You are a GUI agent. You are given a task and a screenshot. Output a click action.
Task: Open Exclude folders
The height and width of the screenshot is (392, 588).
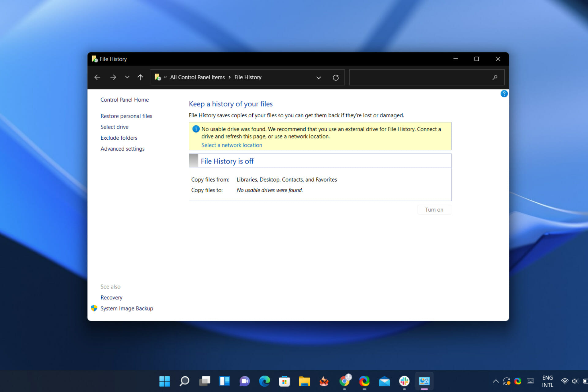pos(119,138)
